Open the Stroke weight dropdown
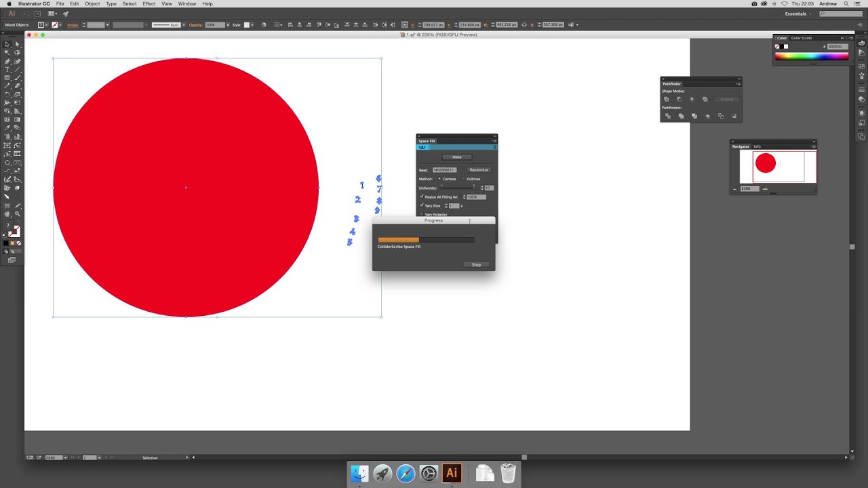This screenshot has width=868, height=488. click(x=108, y=25)
